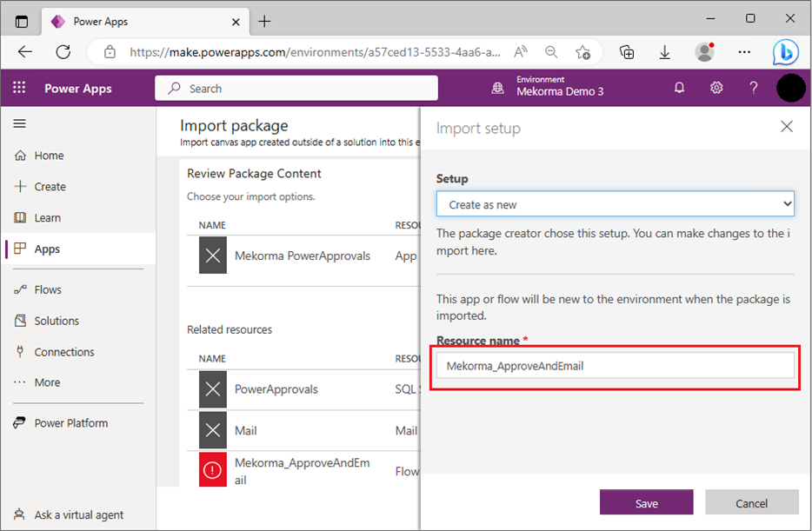
Task: Close the Import setup panel
Action: [x=787, y=127]
